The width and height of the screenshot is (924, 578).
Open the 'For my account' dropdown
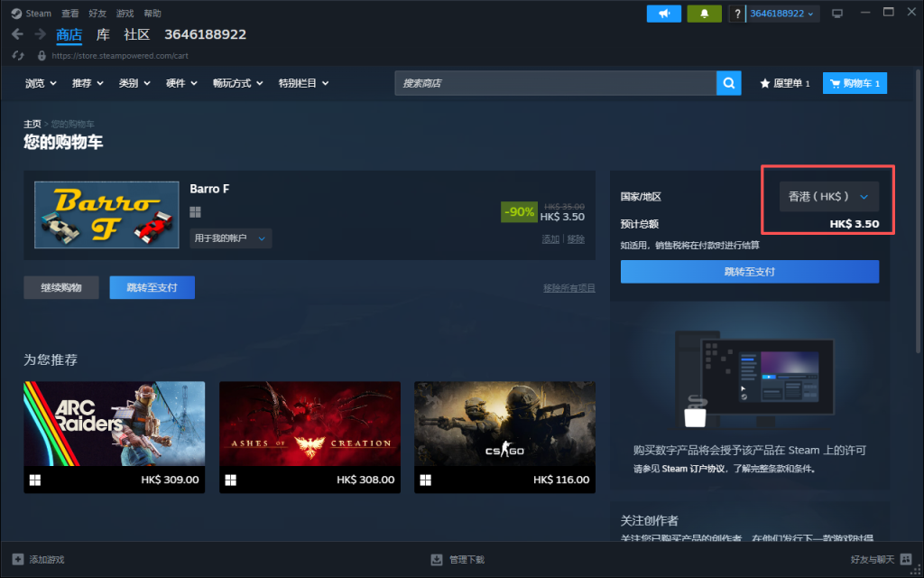pos(230,238)
